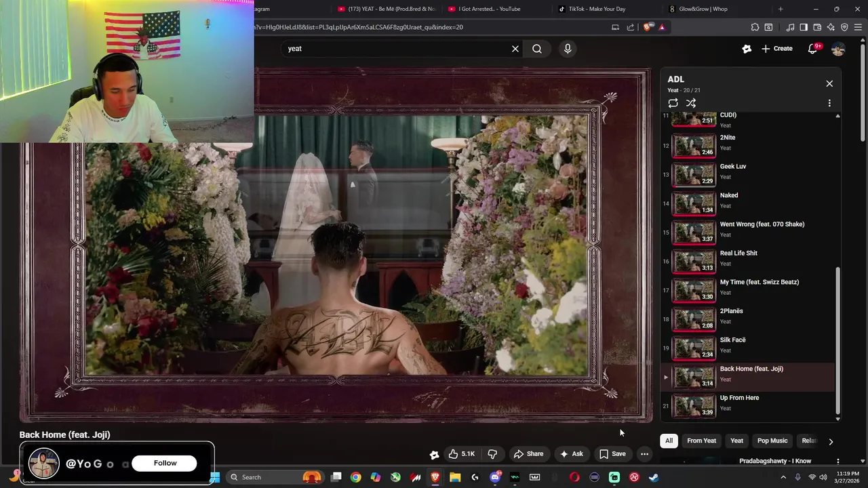Expand filter chips with right arrow
This screenshot has width=868, height=488.
click(x=831, y=441)
